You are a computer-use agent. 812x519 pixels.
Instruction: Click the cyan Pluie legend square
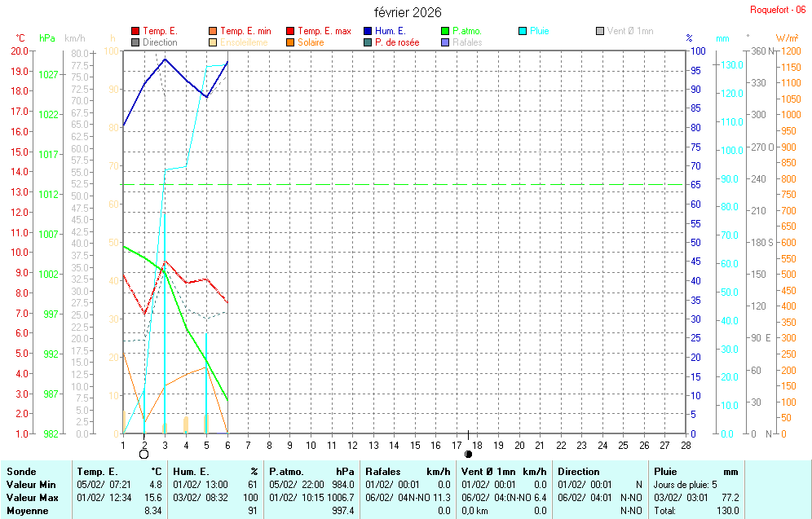[x=523, y=32]
